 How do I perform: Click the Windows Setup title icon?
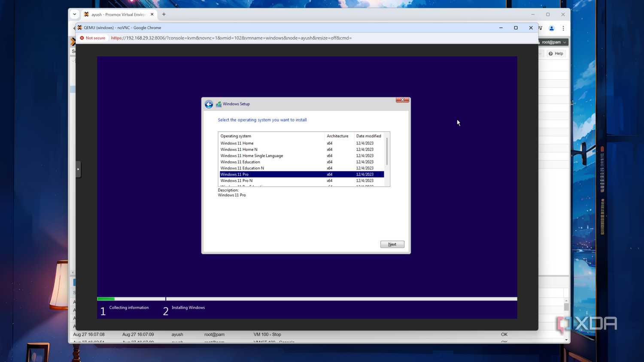click(219, 104)
